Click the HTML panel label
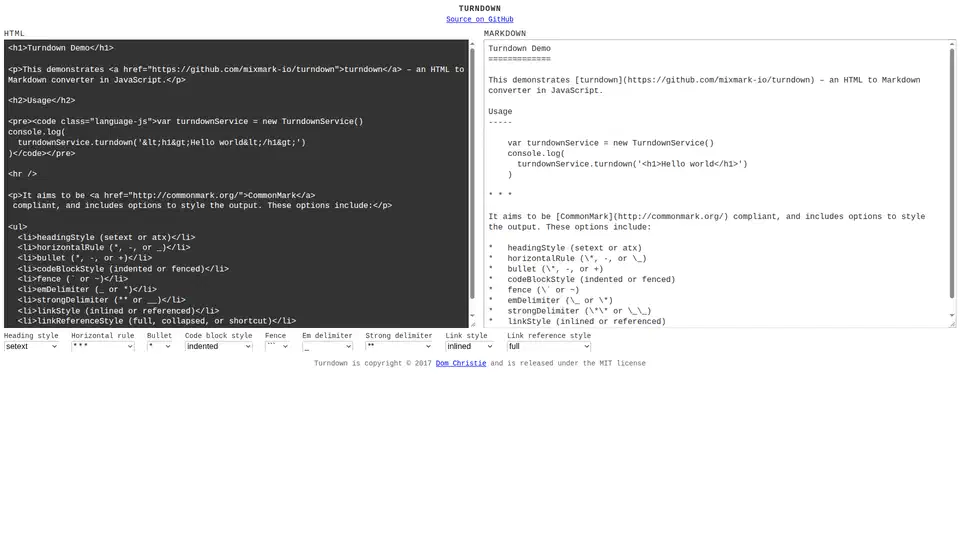This screenshot has height=540, width=960. (14, 34)
